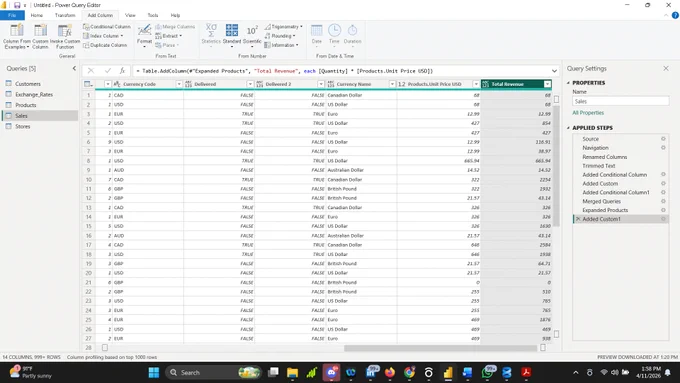
Task: Open the Help tab
Action: pyautogui.click(x=175, y=15)
